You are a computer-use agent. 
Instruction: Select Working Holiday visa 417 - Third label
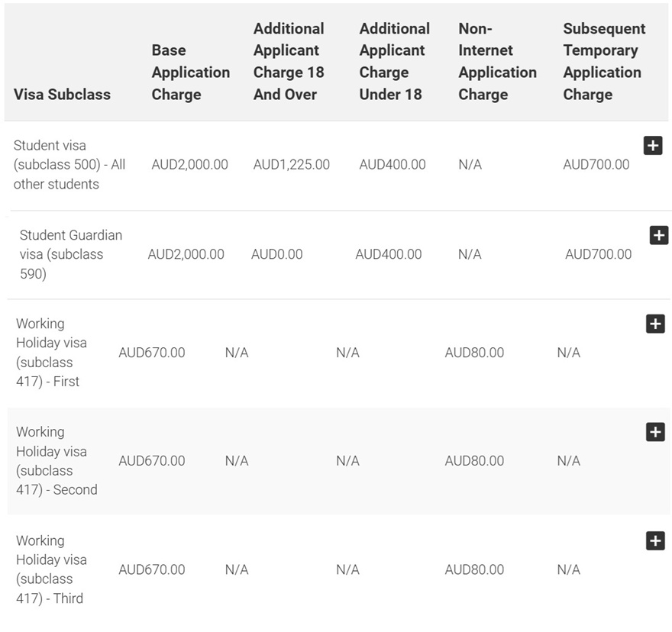(x=51, y=569)
